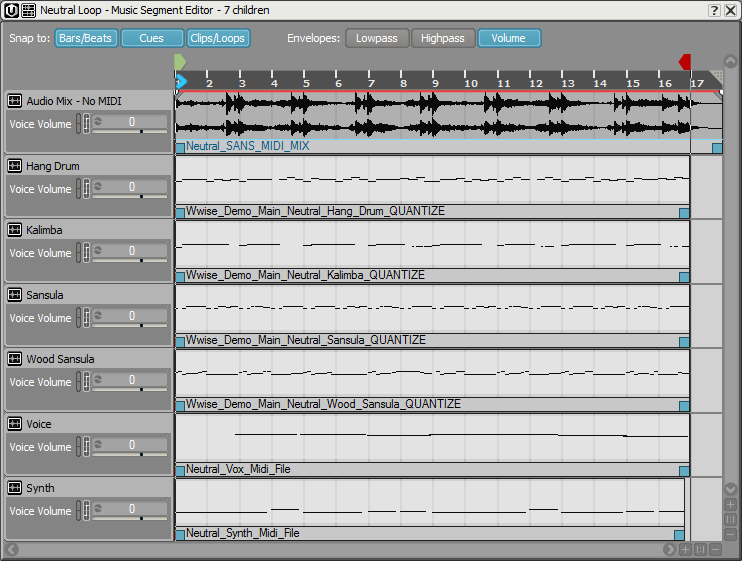
Task: Click the right handle of Neutral_Vox_Midi_File clip
Action: 684,471
